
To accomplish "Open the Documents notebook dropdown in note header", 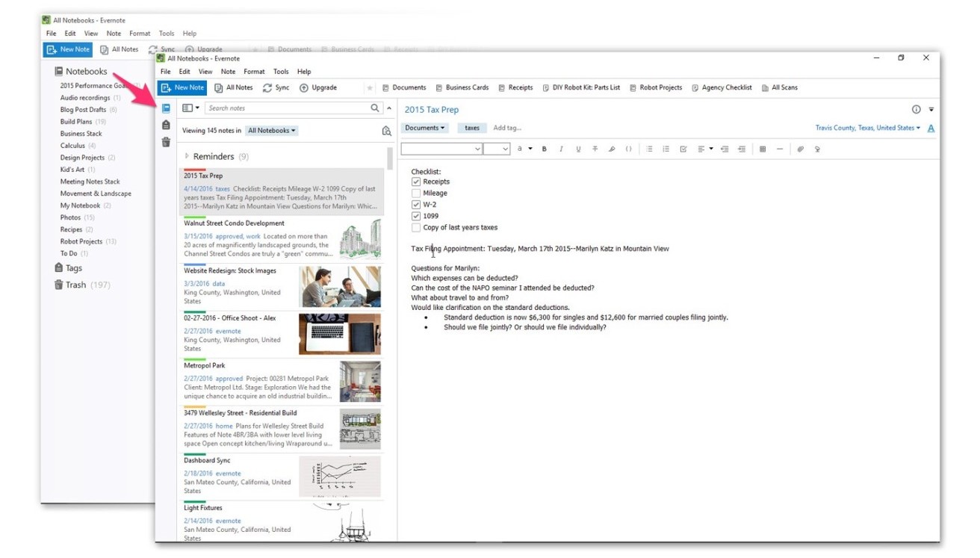I will (x=424, y=127).
